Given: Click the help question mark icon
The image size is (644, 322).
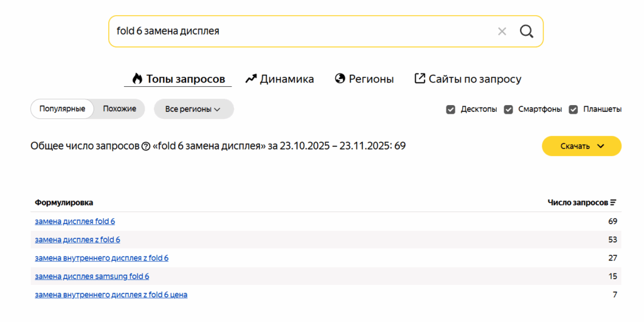Looking at the screenshot, I should (146, 146).
